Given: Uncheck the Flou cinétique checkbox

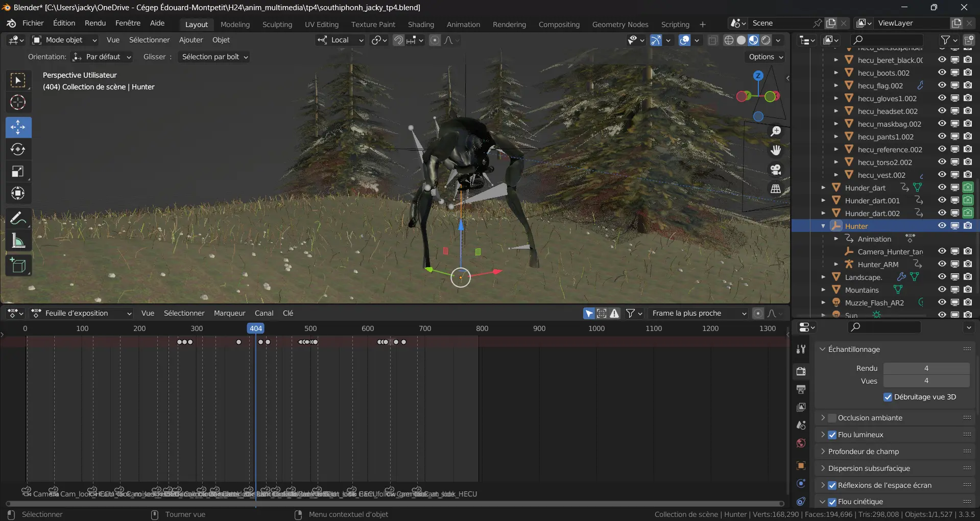Looking at the screenshot, I should tap(832, 502).
